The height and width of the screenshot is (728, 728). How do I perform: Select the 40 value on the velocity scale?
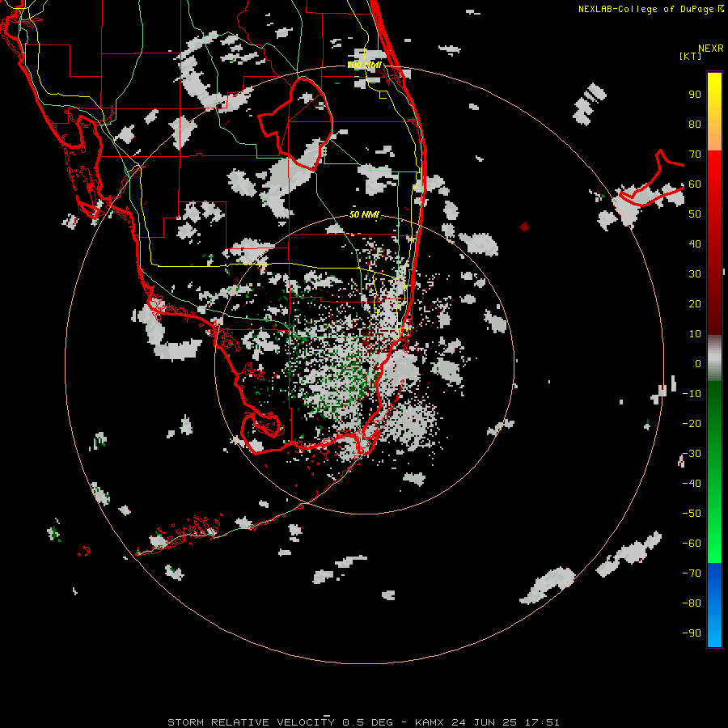click(695, 243)
